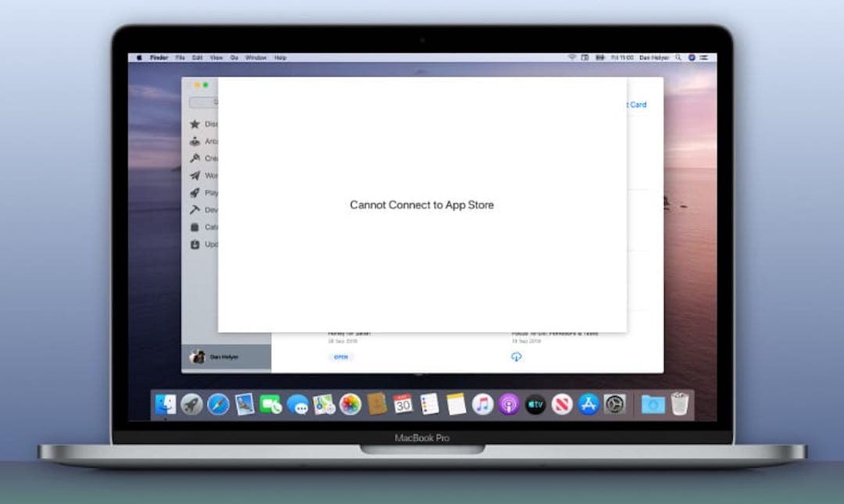Open the Go menu

234,57
